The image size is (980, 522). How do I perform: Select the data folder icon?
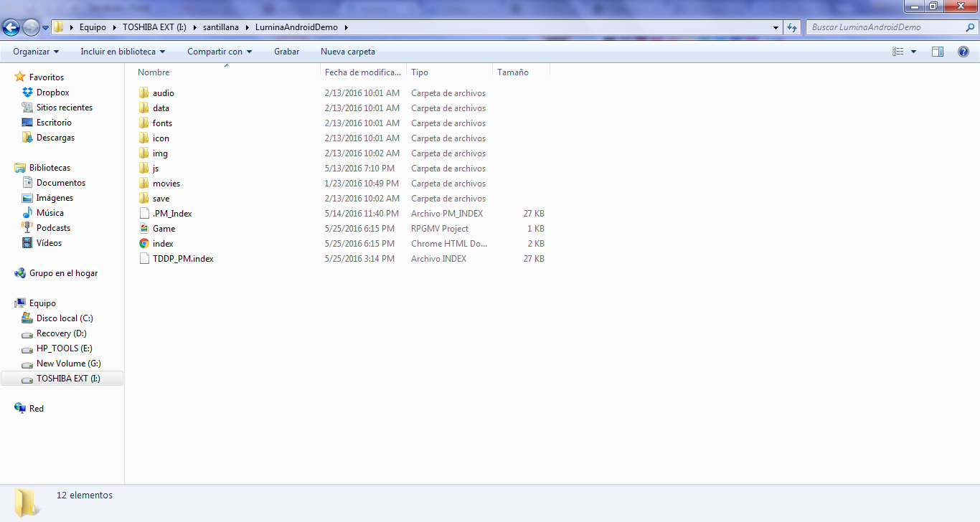[x=144, y=108]
